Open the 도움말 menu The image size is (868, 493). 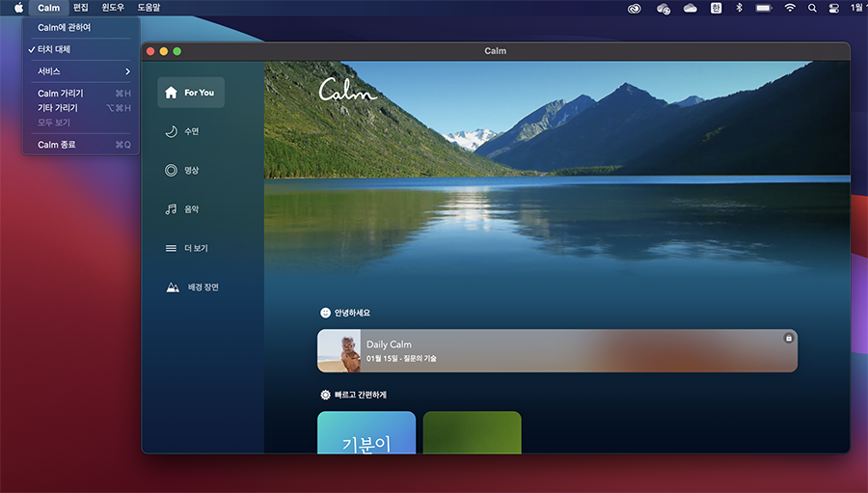149,8
